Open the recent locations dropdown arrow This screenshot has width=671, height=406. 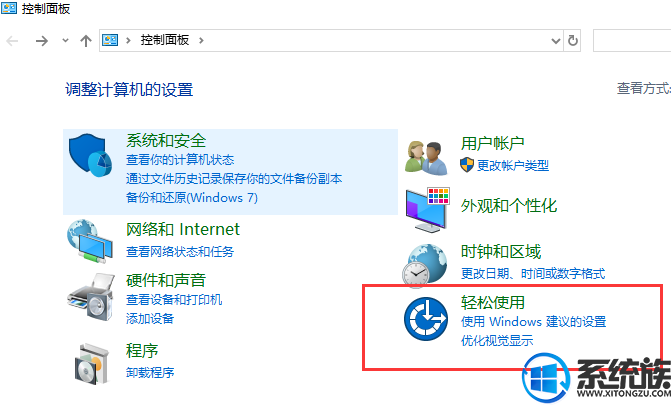[x=65, y=41]
